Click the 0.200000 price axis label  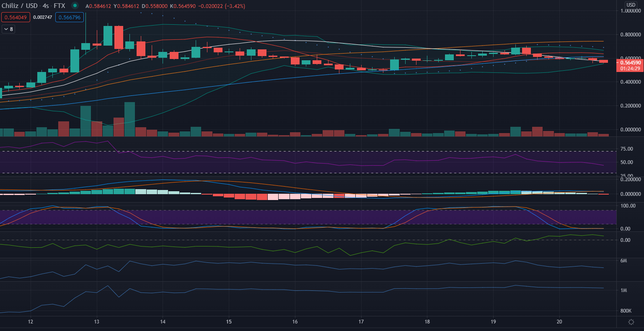pyautogui.click(x=631, y=106)
